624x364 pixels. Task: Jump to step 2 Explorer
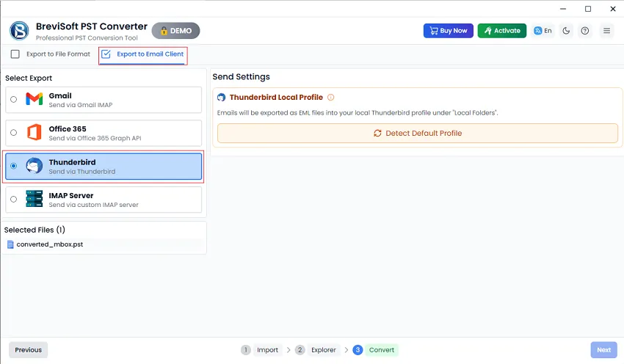(317, 349)
